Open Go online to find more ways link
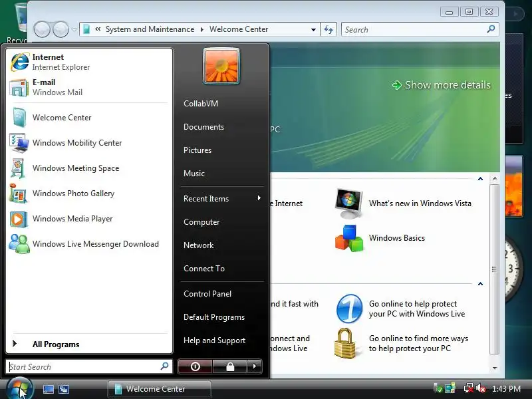 (x=419, y=343)
